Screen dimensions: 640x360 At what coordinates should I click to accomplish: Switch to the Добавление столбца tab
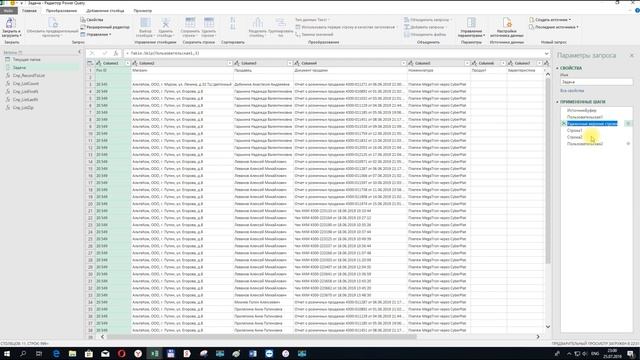click(x=105, y=11)
